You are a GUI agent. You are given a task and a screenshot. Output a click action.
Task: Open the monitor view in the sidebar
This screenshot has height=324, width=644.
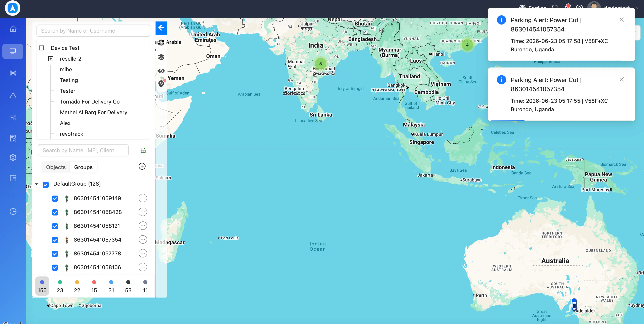[13, 51]
